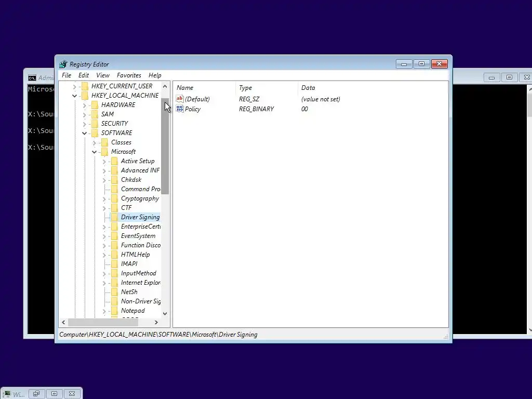Open the Favorites menu
Viewport: 532px width, 399px height.
(129, 75)
